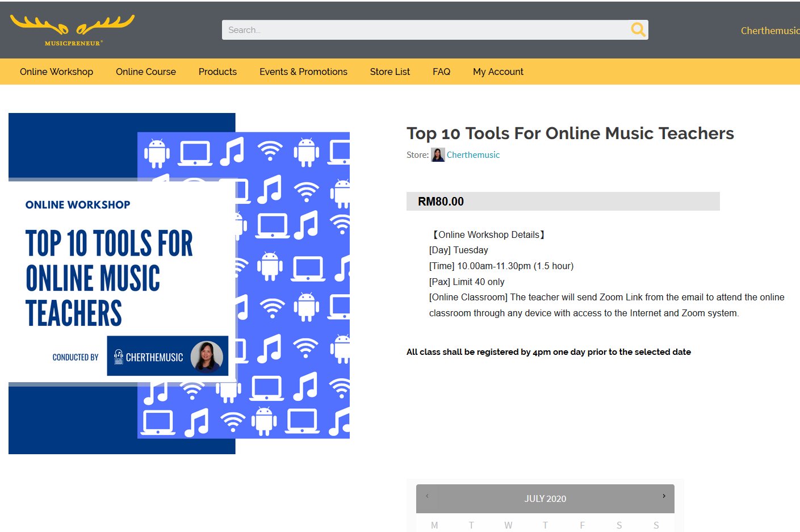Click the '[Day] Tuesday' detail line
This screenshot has width=800, height=532.
(x=458, y=250)
